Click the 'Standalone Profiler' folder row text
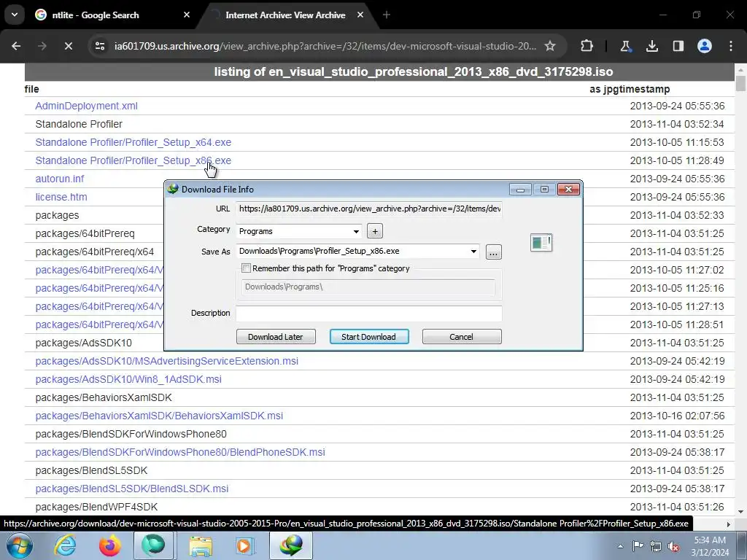 [79, 124]
